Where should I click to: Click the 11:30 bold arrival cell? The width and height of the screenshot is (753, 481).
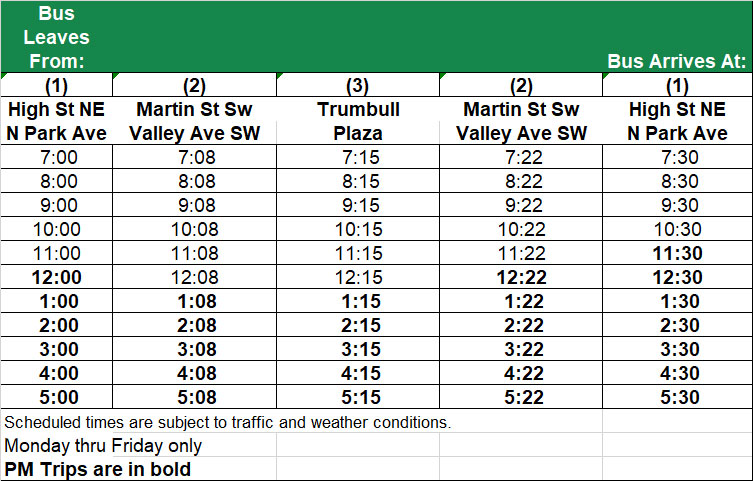coord(678,253)
